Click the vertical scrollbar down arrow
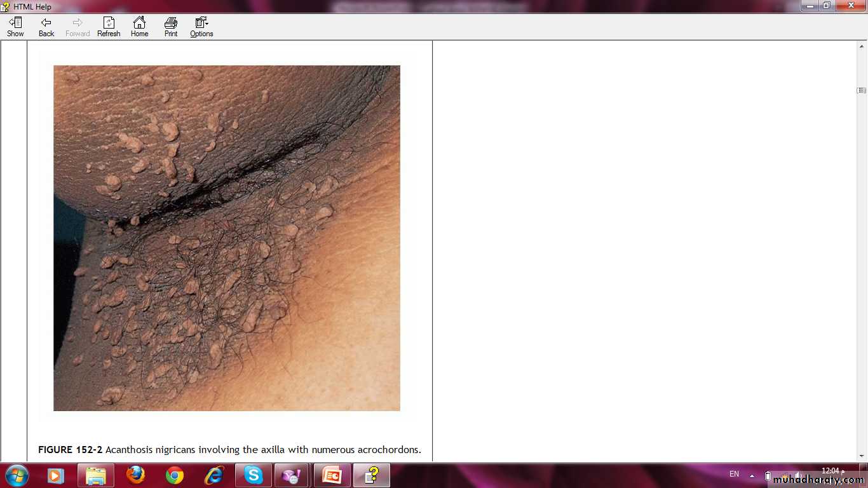 tap(862, 456)
